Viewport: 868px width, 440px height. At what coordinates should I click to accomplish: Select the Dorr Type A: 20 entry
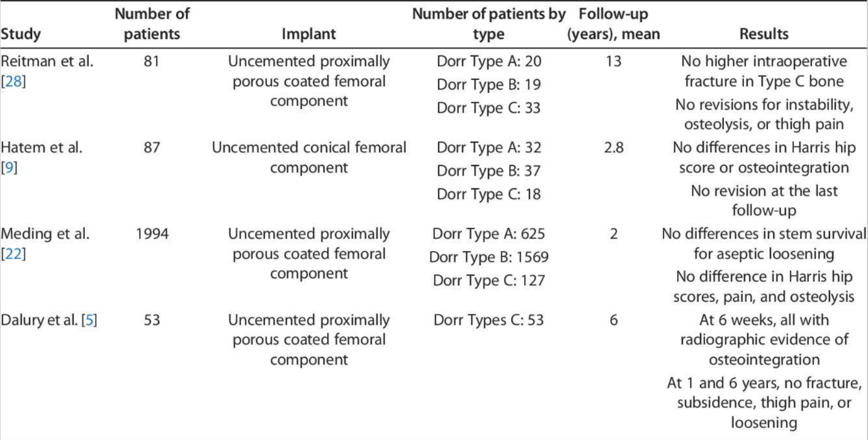pyautogui.click(x=488, y=62)
